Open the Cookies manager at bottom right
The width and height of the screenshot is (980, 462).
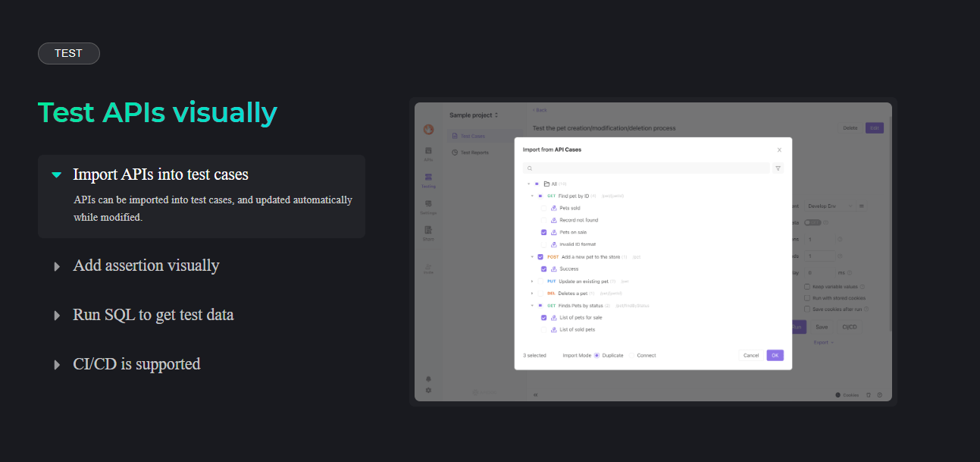pos(849,394)
